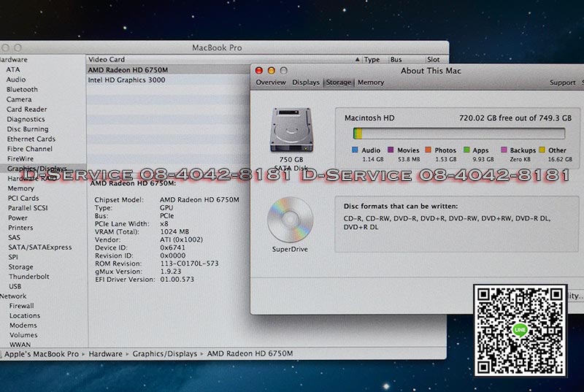Select Modems under Network
Image resolution: width=584 pixels, height=392 pixels.
[x=23, y=325]
